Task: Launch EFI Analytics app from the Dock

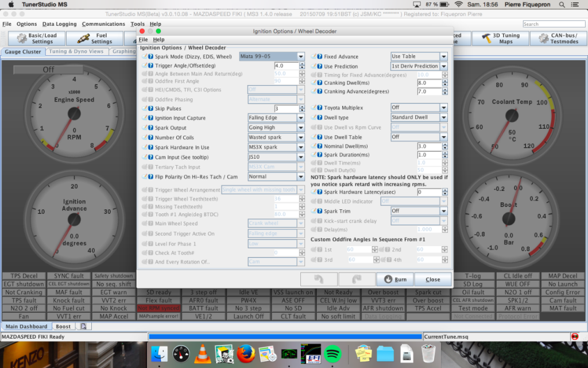Action: point(311,354)
